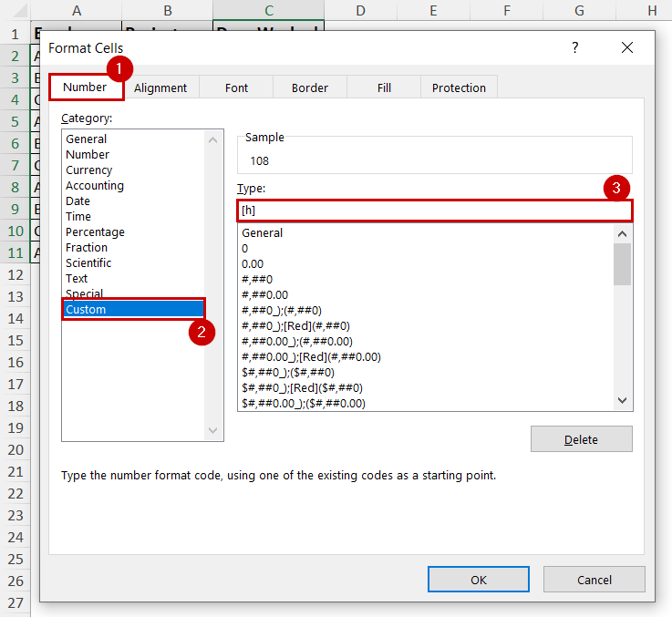Select row 20 header in the spreadsheet
The height and width of the screenshot is (617, 672).
click(16, 450)
